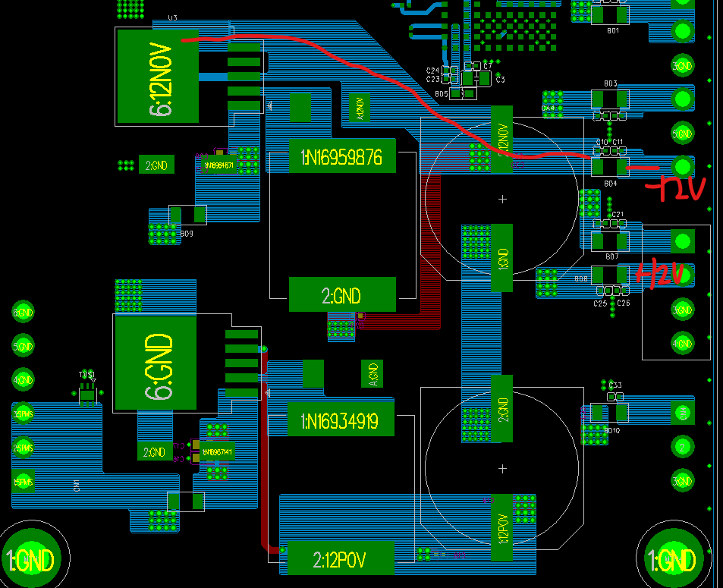
Task: Click the C7 capacitor label
Action: tap(487, 67)
